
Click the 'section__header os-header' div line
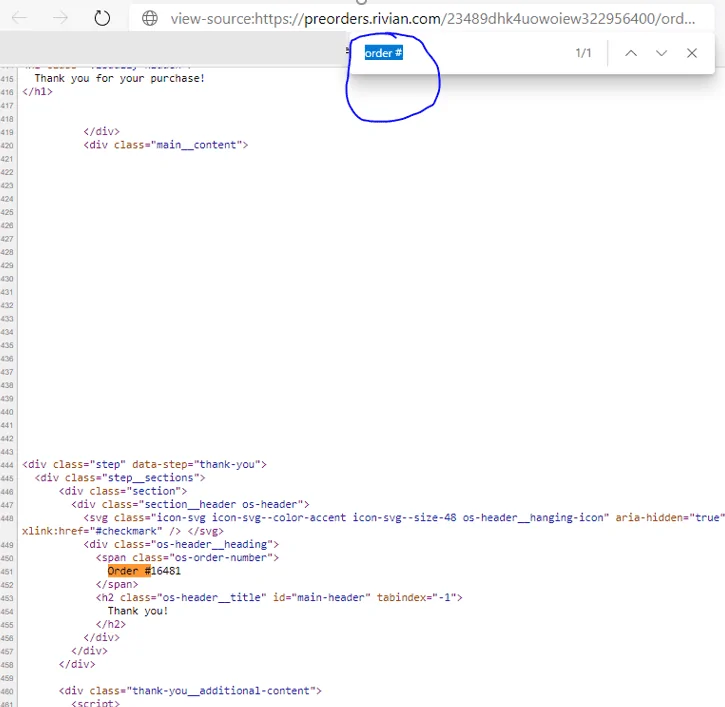[x=190, y=504]
